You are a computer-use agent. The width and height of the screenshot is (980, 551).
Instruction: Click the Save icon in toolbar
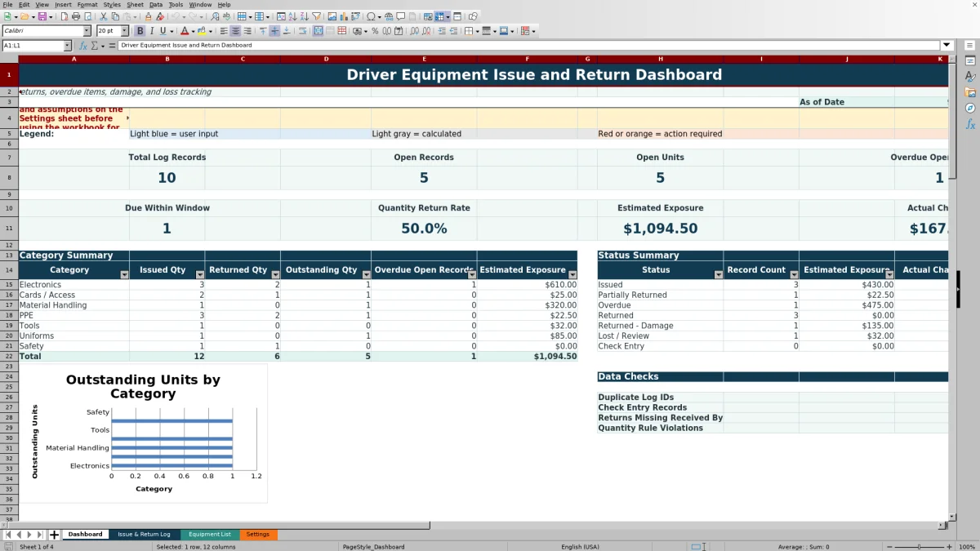41,16
